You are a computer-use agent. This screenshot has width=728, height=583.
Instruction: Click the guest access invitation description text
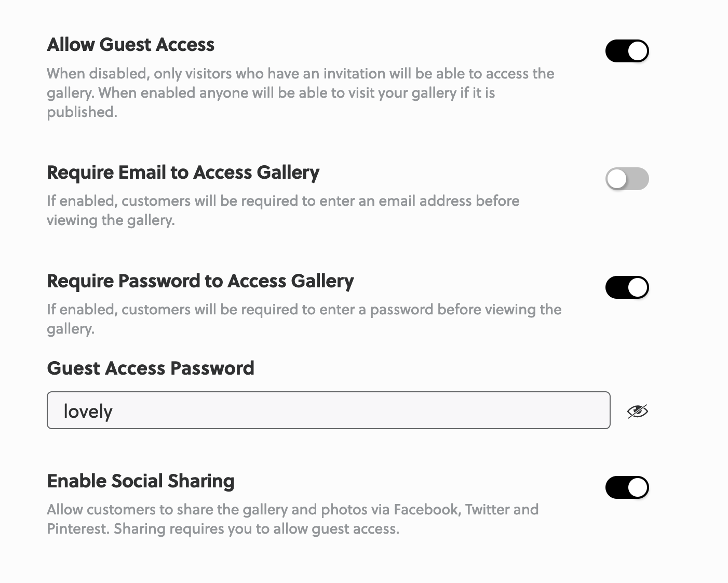tap(300, 83)
